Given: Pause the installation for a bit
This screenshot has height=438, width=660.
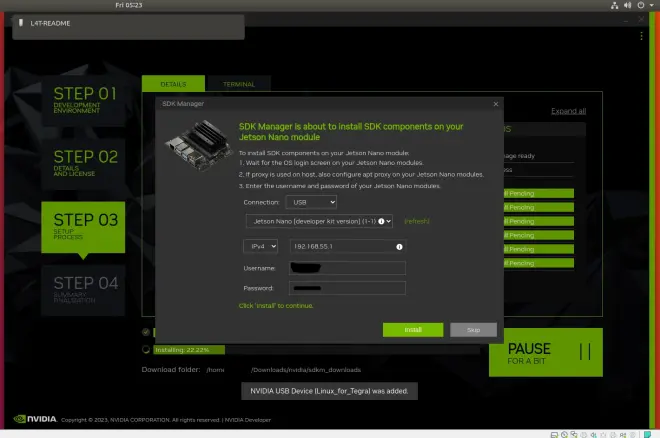Looking at the screenshot, I should [x=546, y=353].
